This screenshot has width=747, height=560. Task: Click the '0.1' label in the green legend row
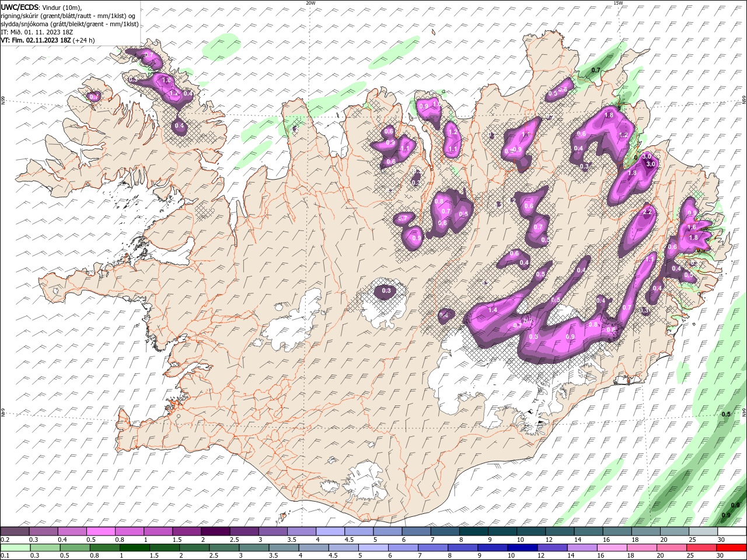(5, 556)
